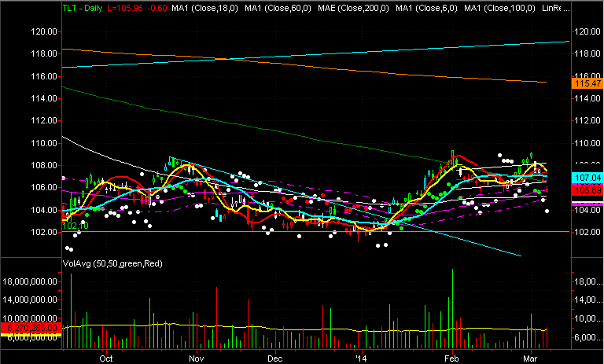The image size is (604, 364).
Task: Select 106.00 on the left price axis
Action: point(44,187)
